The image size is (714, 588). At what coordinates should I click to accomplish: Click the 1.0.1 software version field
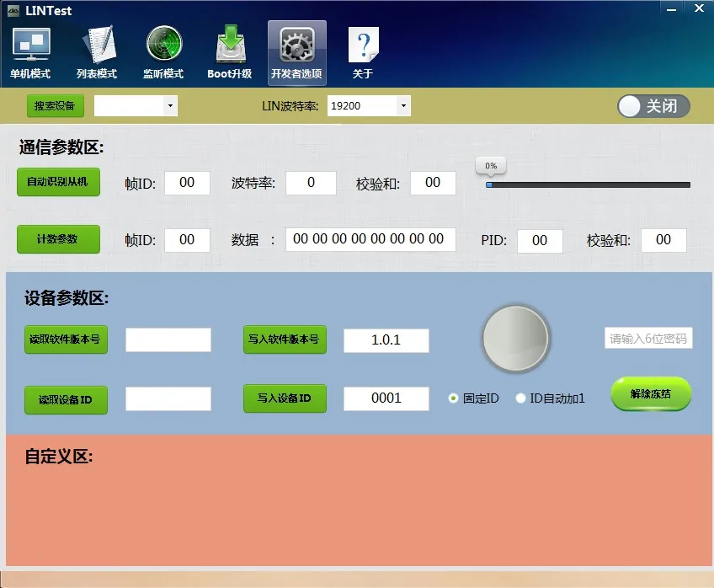(x=386, y=340)
